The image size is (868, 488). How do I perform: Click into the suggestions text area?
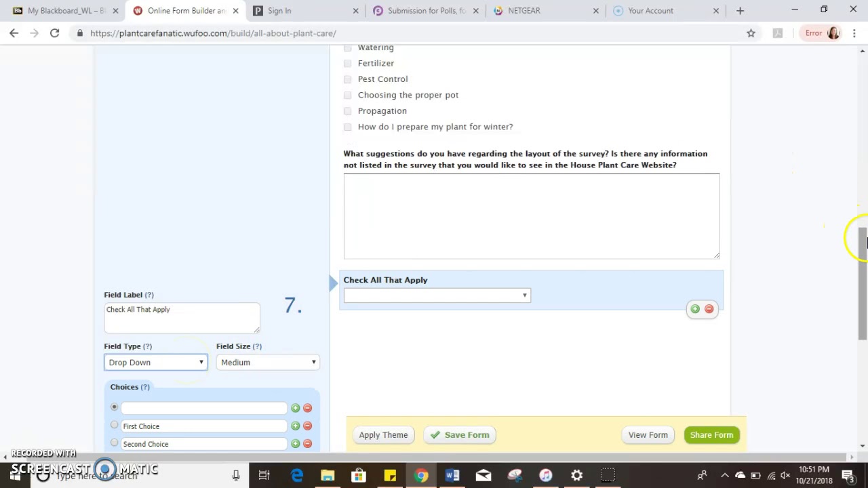point(532,216)
